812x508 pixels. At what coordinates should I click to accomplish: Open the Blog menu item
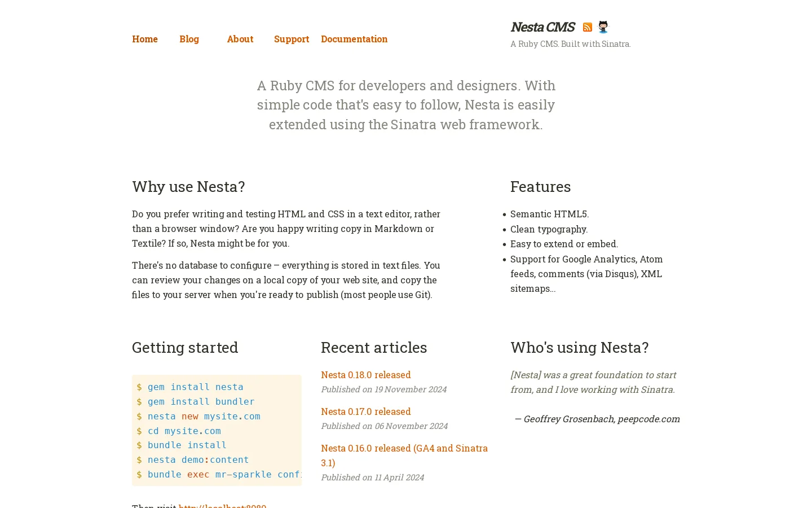(189, 39)
